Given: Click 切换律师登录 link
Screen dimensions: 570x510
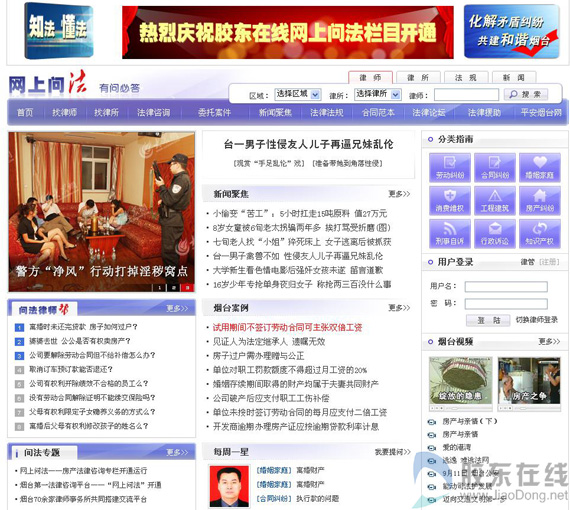Looking at the screenshot, I should [x=537, y=320].
